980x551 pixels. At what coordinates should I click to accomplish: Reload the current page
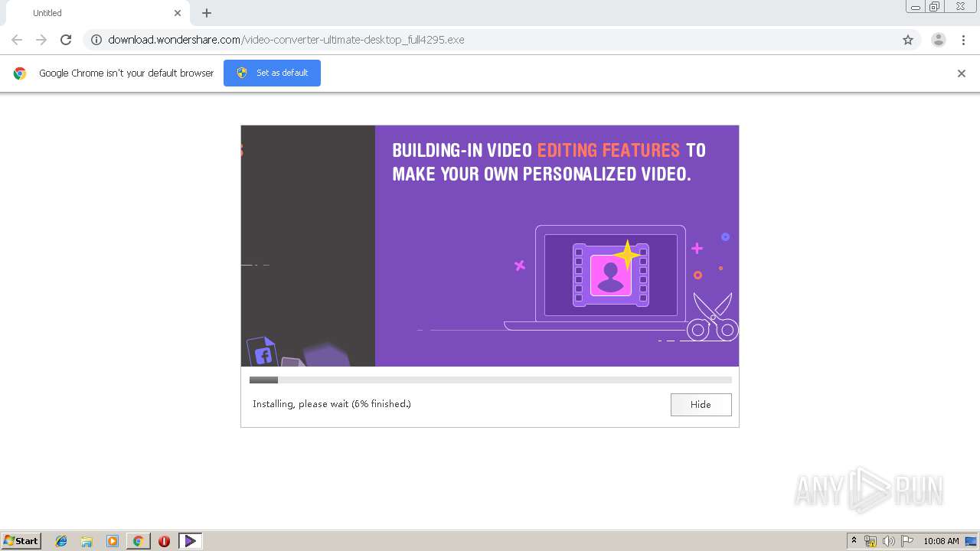tap(66, 40)
